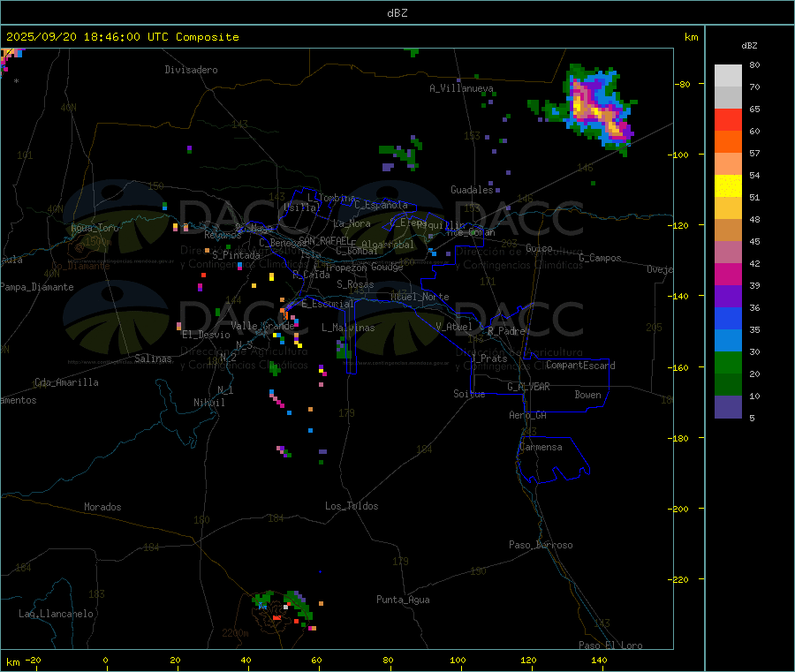Viewport: 795px width, 672px height.
Task: Click the '-20' tick on horizontal km axis
Action: (33, 660)
